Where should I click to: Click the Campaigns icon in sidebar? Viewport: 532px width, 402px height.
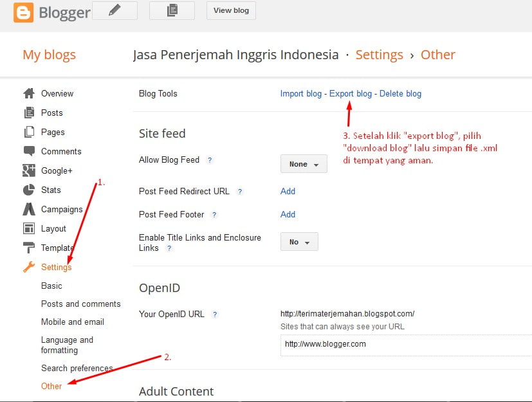[29, 209]
